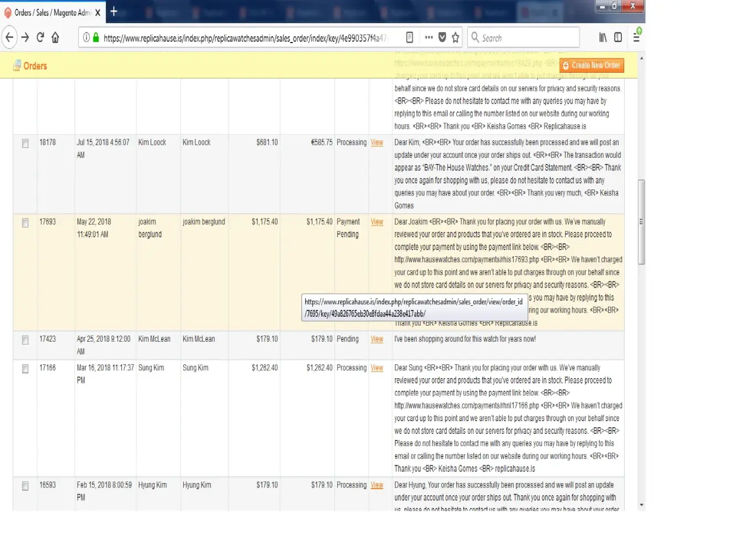Screen dimensions: 756x552
Task: Open the Firefox hamburger menu
Action: point(636,38)
